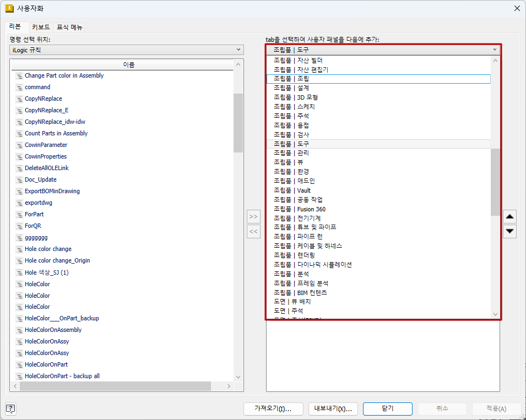Click the rule icon beside ForQR
526x420 pixels.
point(19,226)
